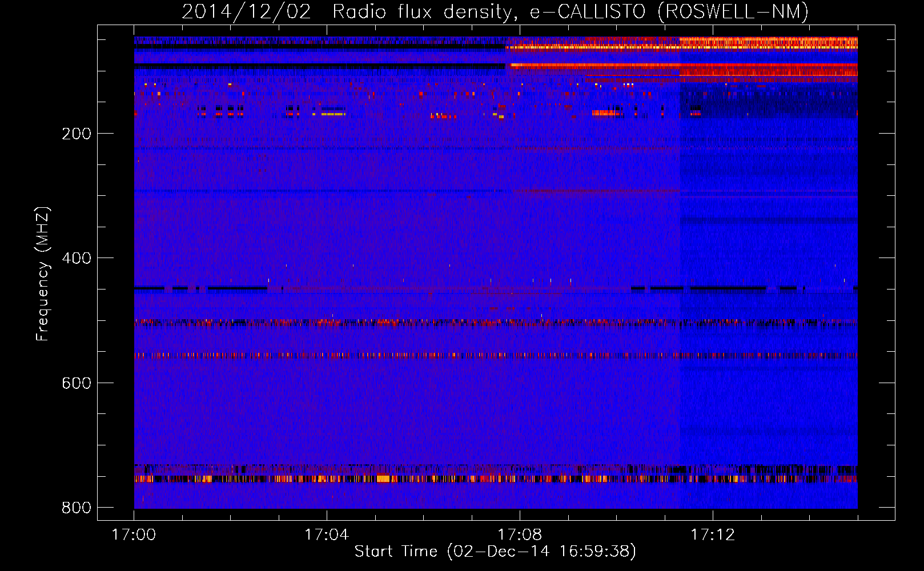Click the 800 frequency tick label
Image resolution: width=924 pixels, height=571 pixels.
click(77, 508)
